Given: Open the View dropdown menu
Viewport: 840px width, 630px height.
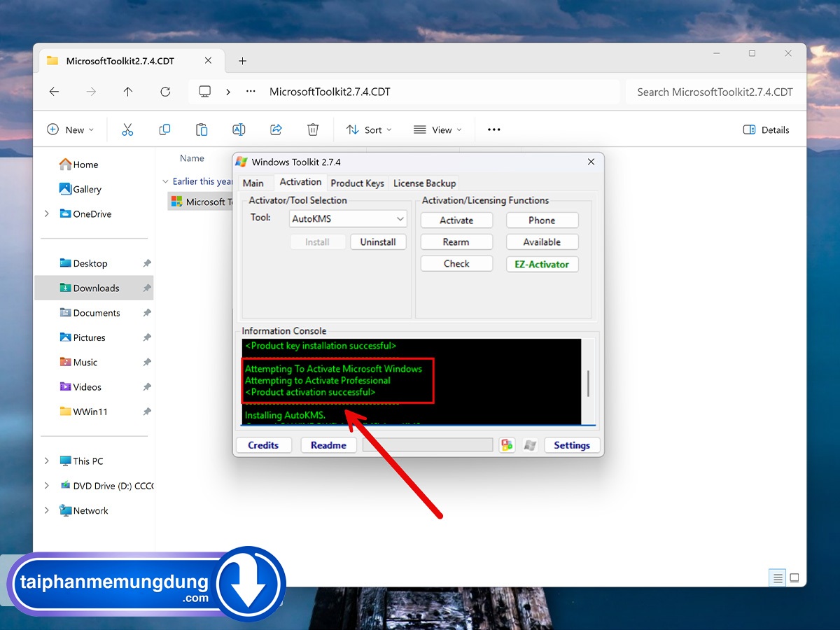Looking at the screenshot, I should click(x=437, y=129).
